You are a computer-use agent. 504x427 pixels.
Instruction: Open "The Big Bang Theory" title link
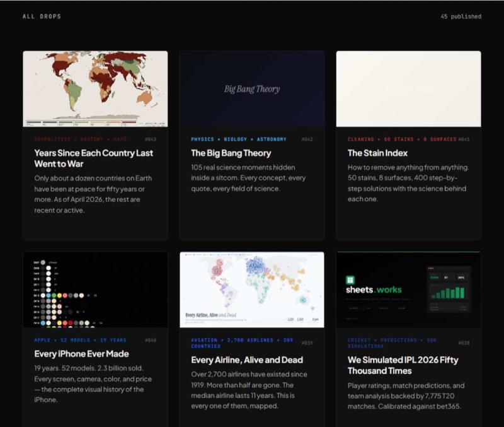231,153
